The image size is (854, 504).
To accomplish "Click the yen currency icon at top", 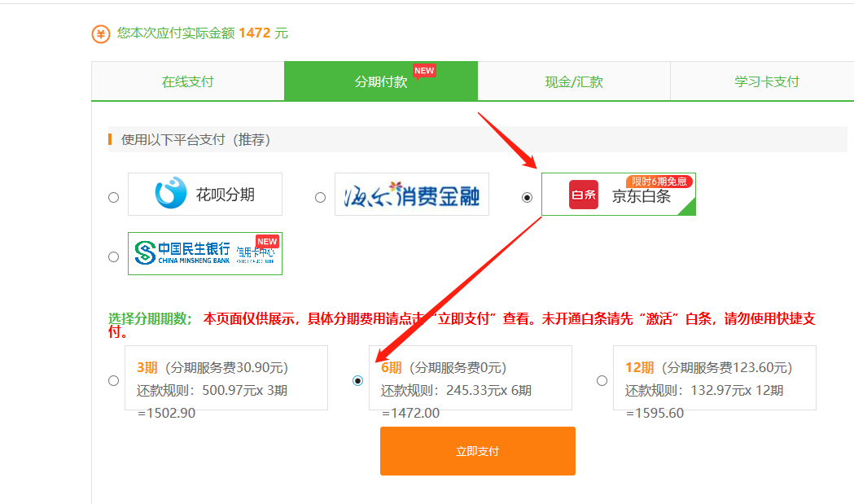I will pos(101,33).
